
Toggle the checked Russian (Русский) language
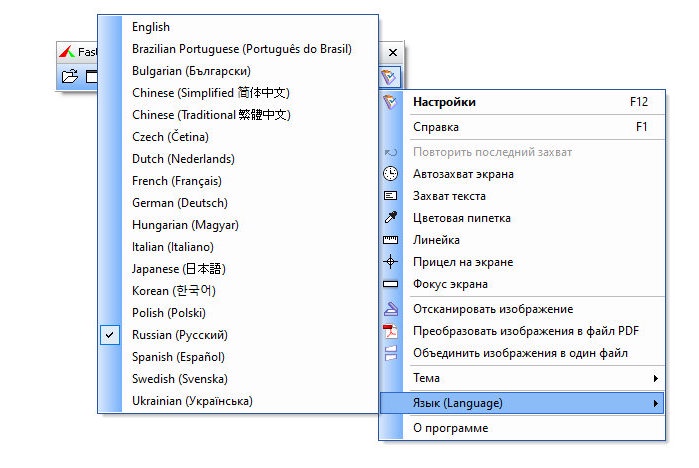click(x=180, y=335)
